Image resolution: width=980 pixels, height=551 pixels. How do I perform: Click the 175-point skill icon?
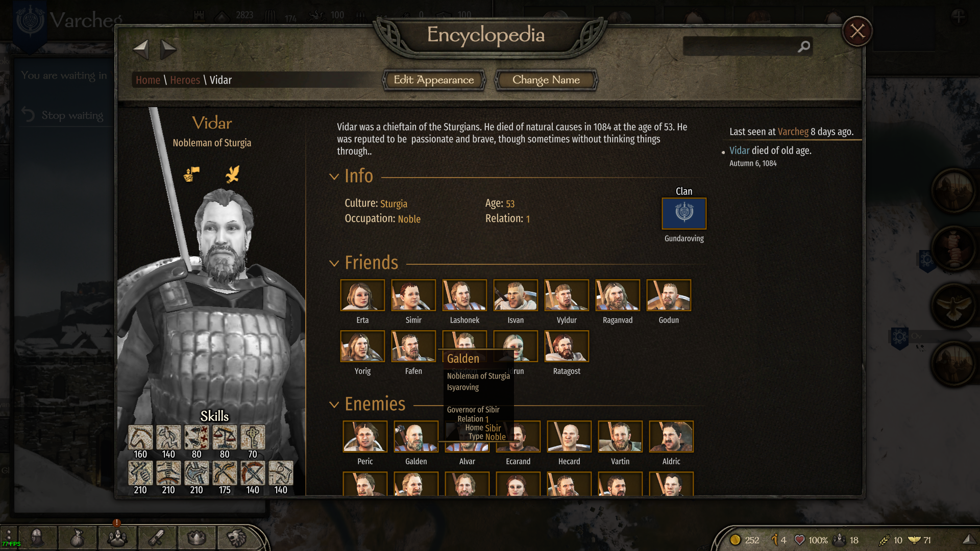[225, 473]
